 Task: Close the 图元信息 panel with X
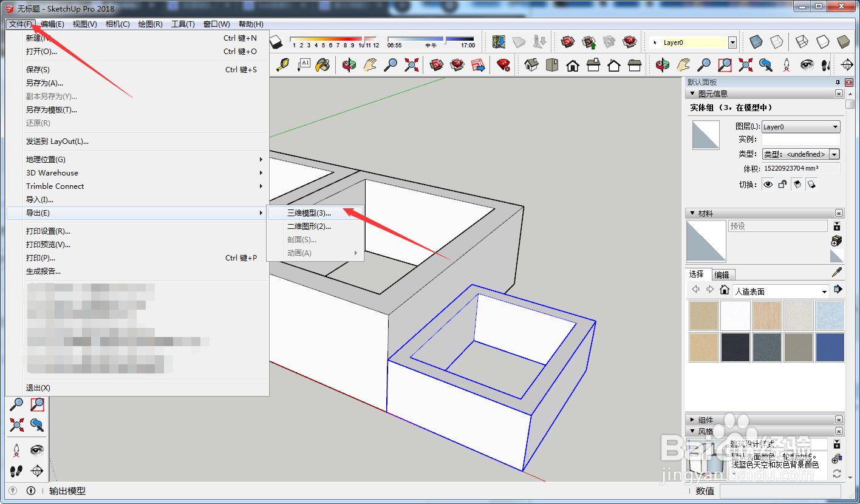[839, 94]
